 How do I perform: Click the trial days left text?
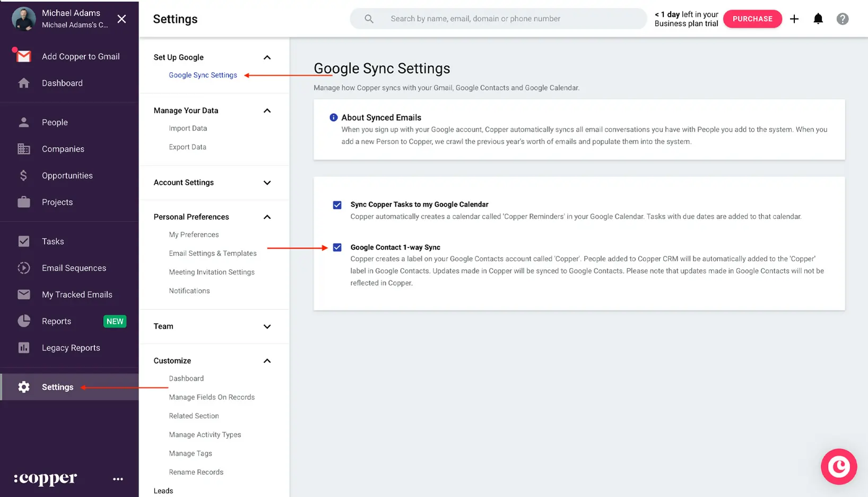[686, 19]
